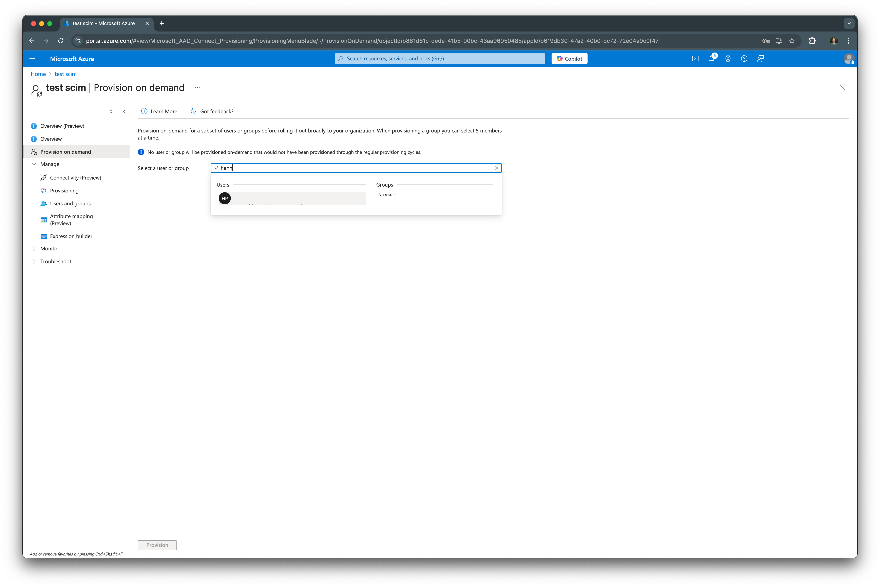Open the Provisioning settings page

pyautogui.click(x=64, y=190)
